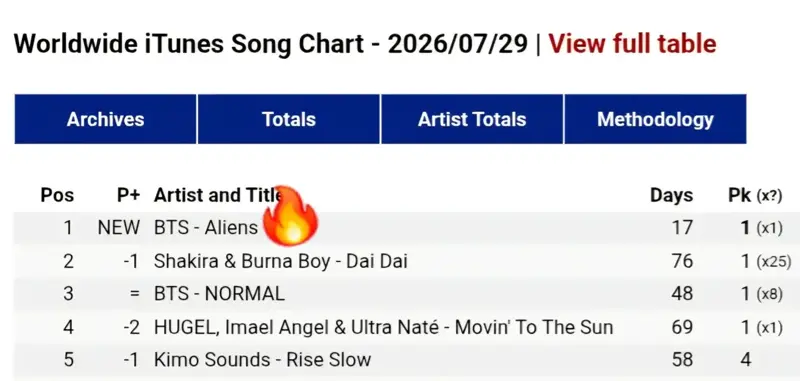Viewport: 800px width, 381px height.
Task: Click the fire emoji beside Aliens
Action: point(290,216)
